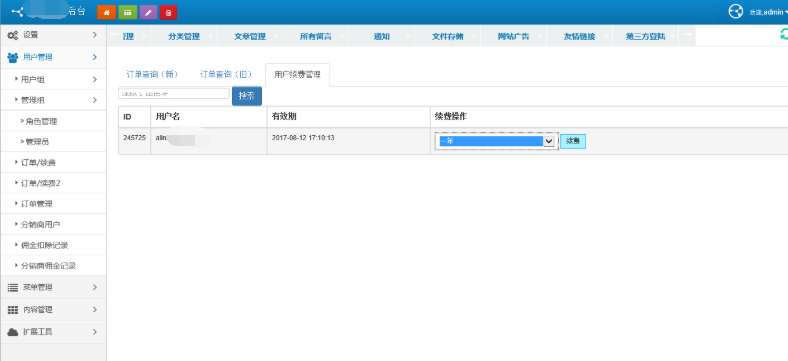
Task: Click the share logo icon at top left
Action: (x=18, y=11)
